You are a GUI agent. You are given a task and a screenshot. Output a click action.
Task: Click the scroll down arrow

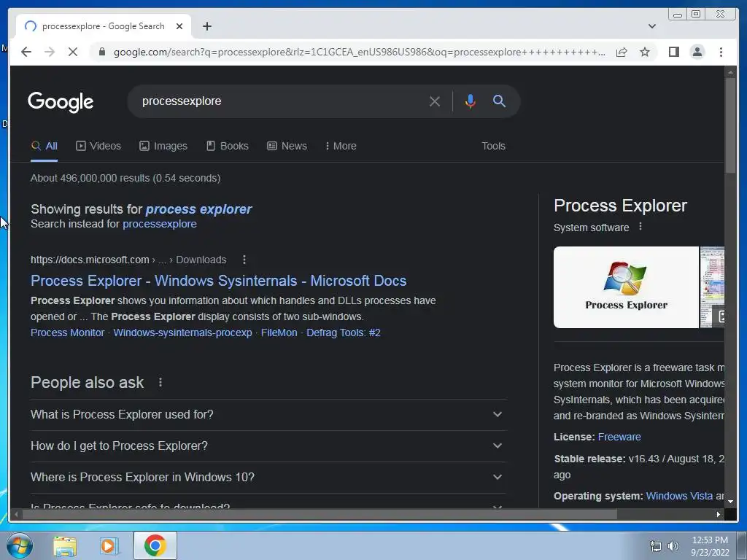pos(730,502)
